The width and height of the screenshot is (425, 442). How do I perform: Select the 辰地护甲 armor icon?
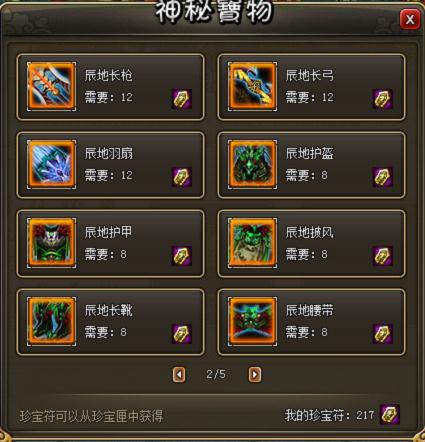51,243
